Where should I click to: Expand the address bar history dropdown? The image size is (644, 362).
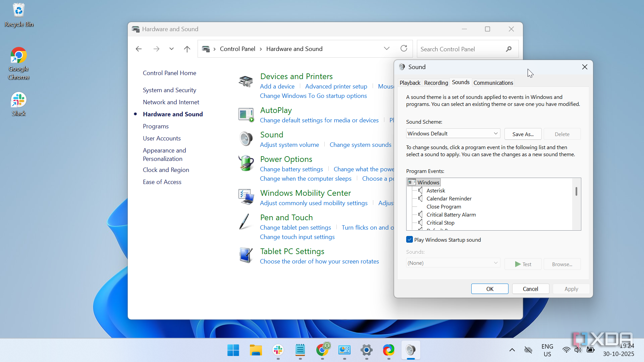pos(387,49)
